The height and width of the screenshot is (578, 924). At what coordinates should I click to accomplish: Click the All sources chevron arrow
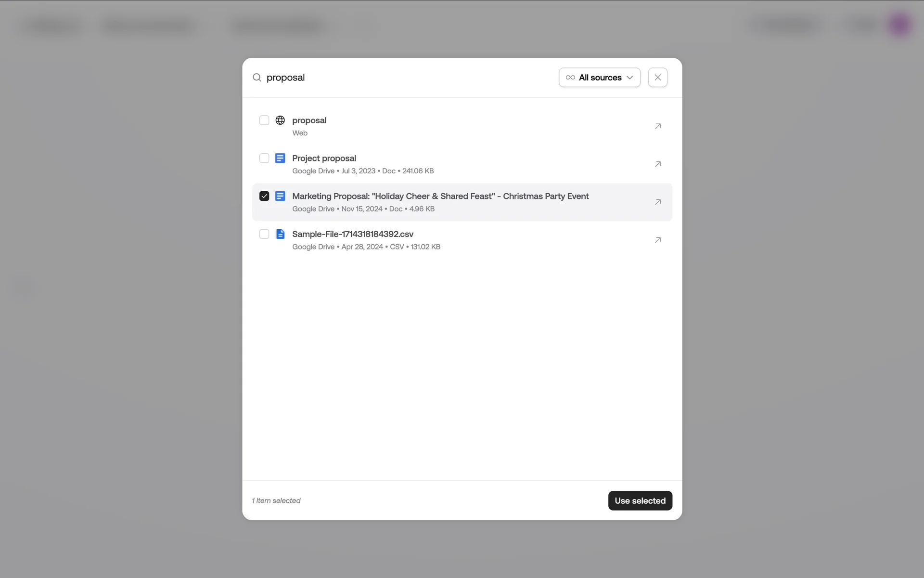point(629,78)
